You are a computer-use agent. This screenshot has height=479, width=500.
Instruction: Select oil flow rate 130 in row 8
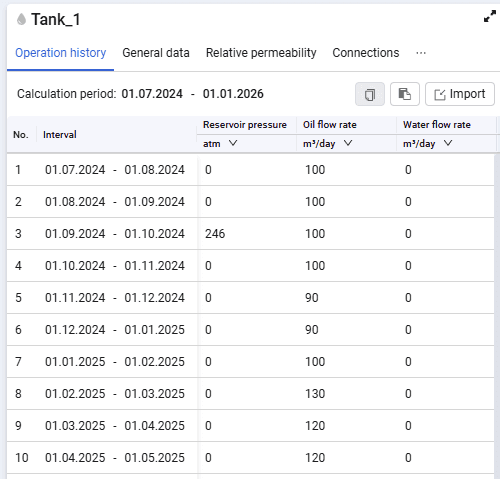click(346, 394)
